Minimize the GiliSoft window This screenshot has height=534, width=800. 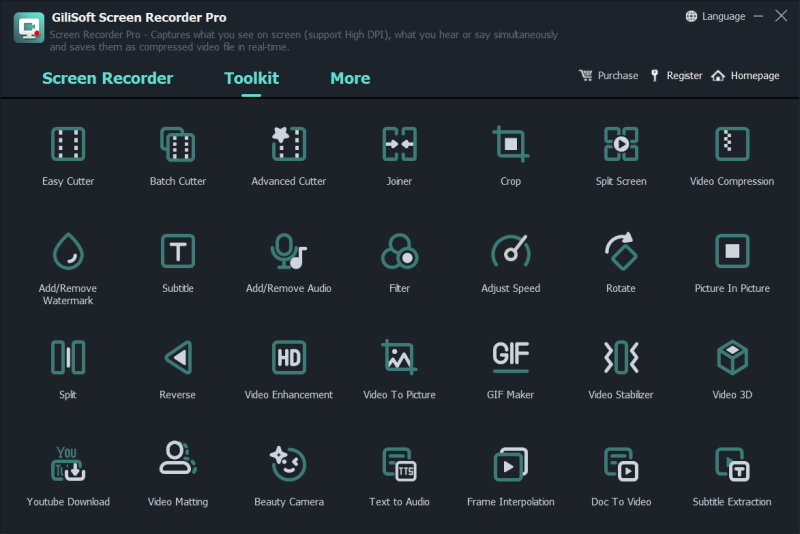pos(759,16)
